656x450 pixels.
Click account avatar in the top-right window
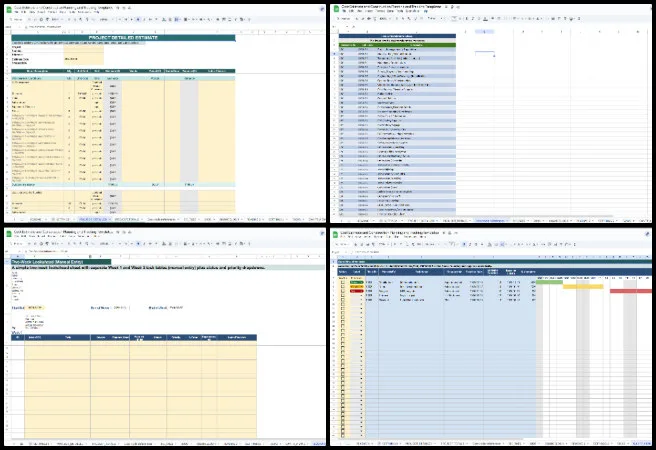(x=647, y=8)
